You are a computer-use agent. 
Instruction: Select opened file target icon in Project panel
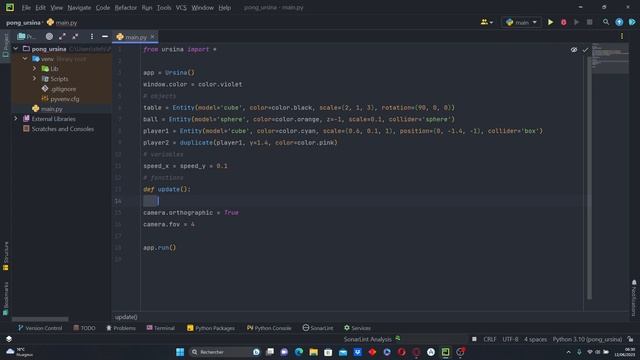49,36
